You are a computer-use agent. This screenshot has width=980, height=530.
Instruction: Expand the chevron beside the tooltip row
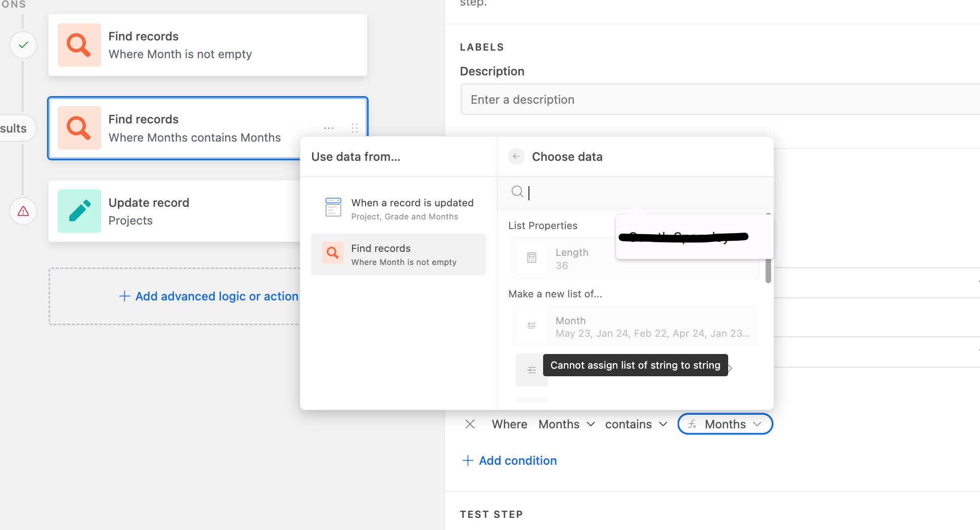click(730, 369)
